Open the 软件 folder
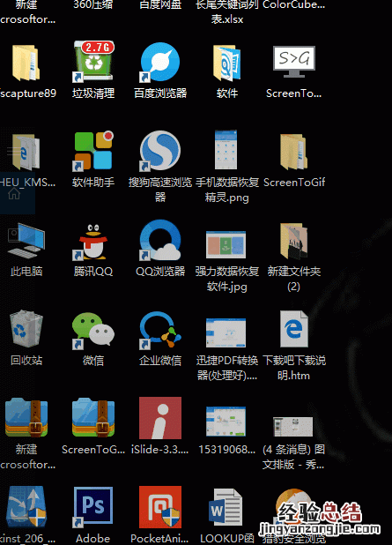Image resolution: width=392 pixels, height=545 pixels. (x=227, y=63)
